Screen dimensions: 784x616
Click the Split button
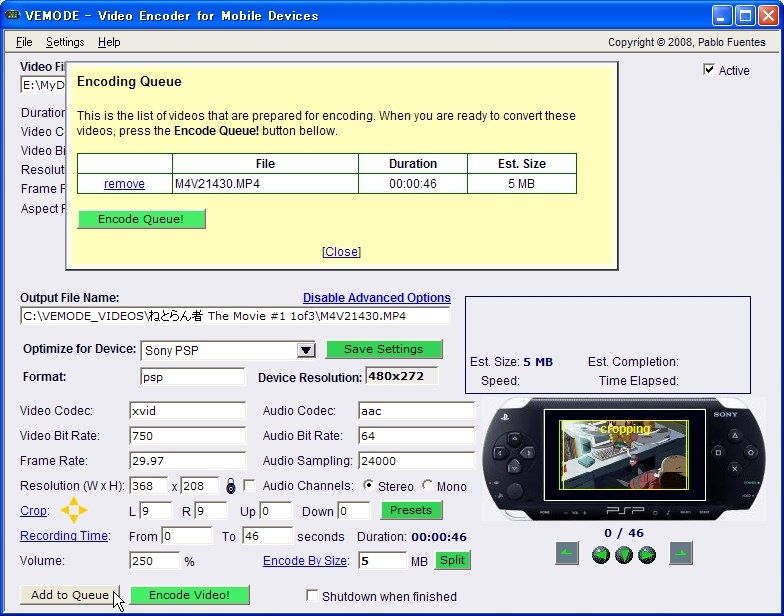pyautogui.click(x=452, y=560)
